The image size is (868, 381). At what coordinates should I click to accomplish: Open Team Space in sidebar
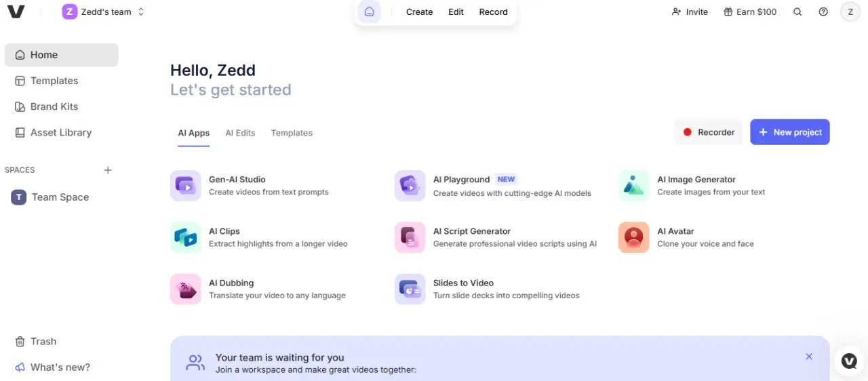[61, 197]
